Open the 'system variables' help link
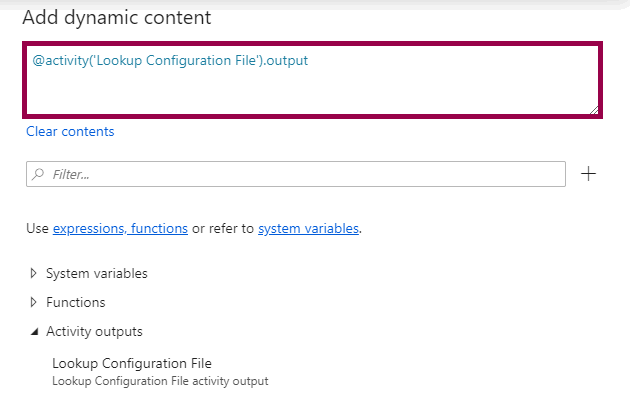The height and width of the screenshot is (420, 630). coord(308,228)
